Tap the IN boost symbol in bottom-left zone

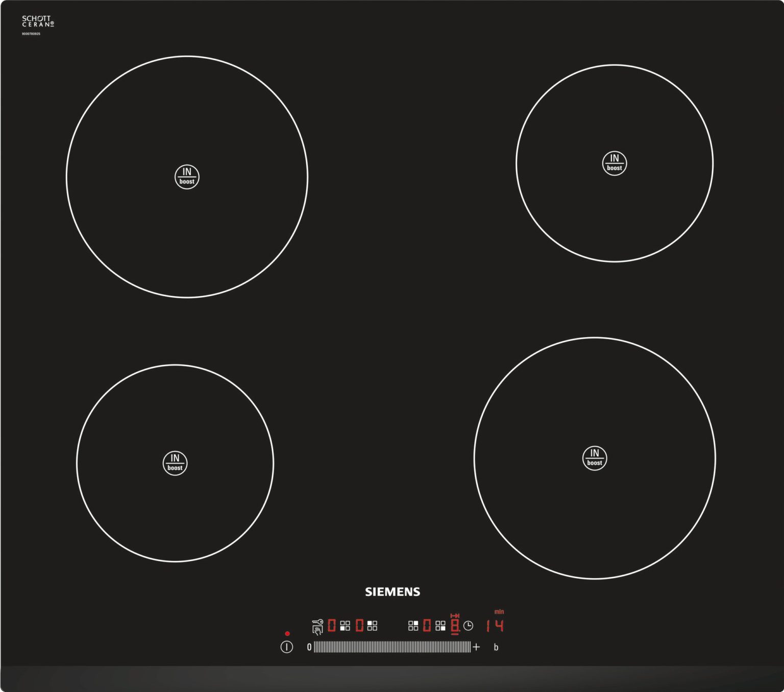point(175,463)
